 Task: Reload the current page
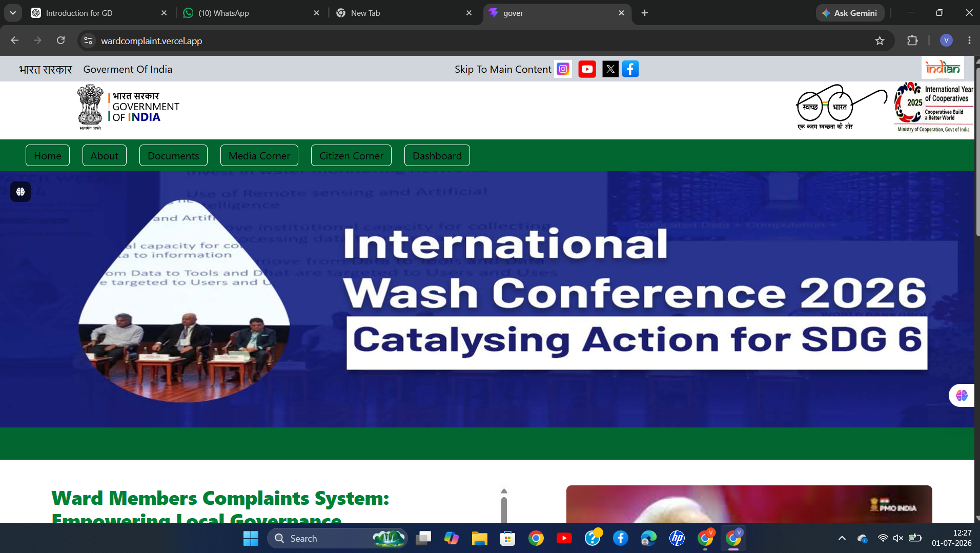60,40
